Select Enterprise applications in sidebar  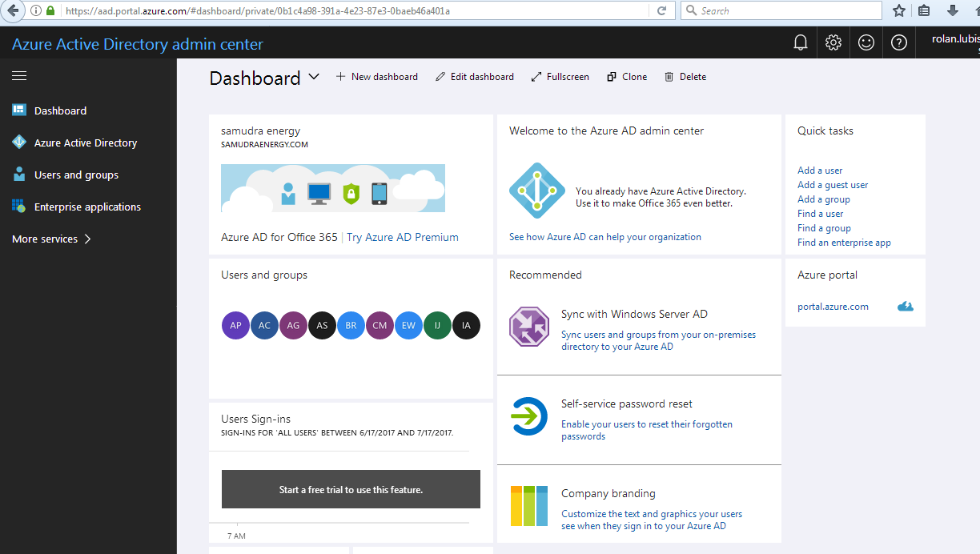point(86,207)
